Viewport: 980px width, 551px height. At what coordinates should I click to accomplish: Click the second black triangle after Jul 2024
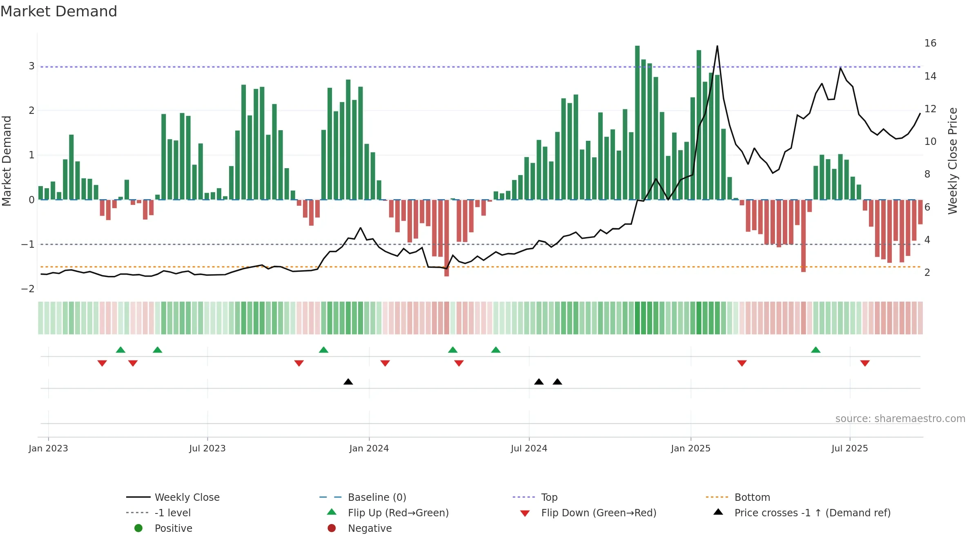point(557,382)
